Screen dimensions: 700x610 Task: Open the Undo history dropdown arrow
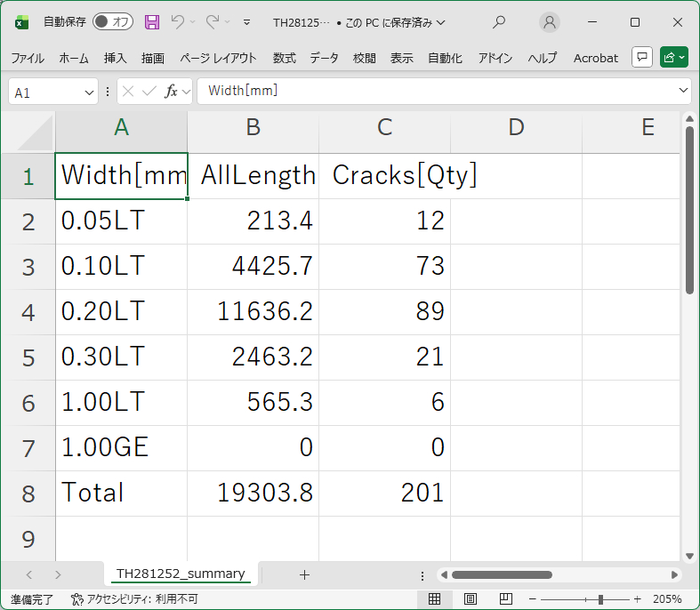(x=192, y=22)
